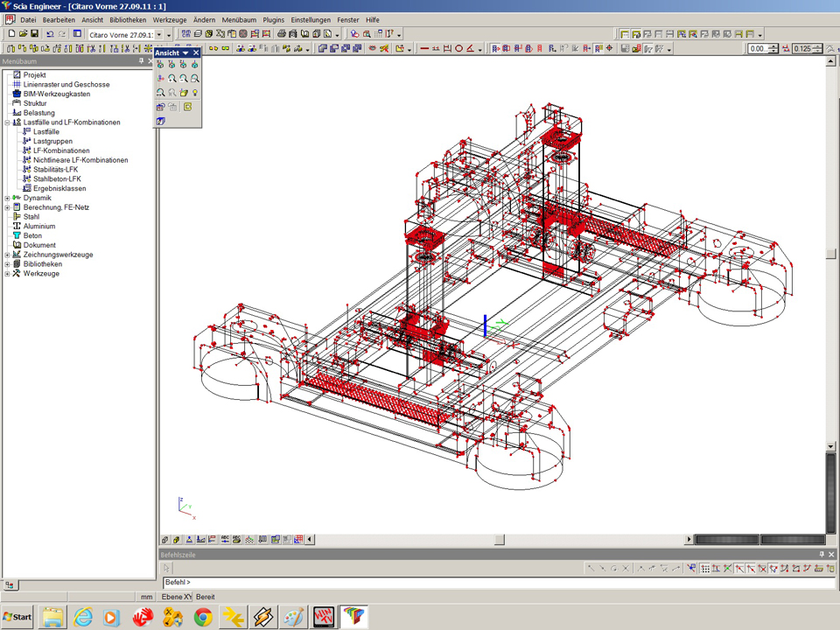Viewport: 840px width, 630px height.
Task: Toggle the dot grid snap button
Action: pos(704,569)
